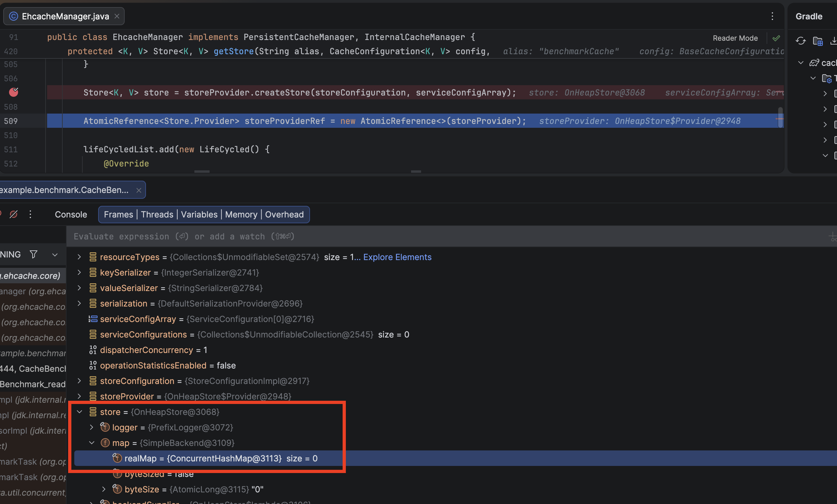Expand the resourceTypes variable node

coord(79,257)
